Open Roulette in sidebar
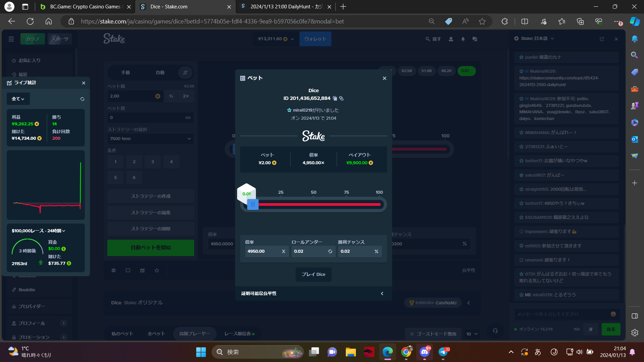This screenshot has width=644, height=362. pos(27,290)
